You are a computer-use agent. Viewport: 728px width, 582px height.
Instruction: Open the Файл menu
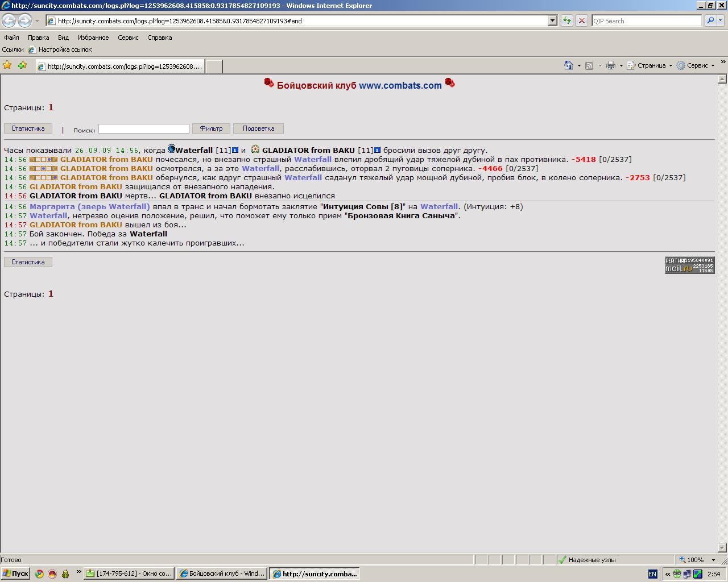click(x=11, y=38)
